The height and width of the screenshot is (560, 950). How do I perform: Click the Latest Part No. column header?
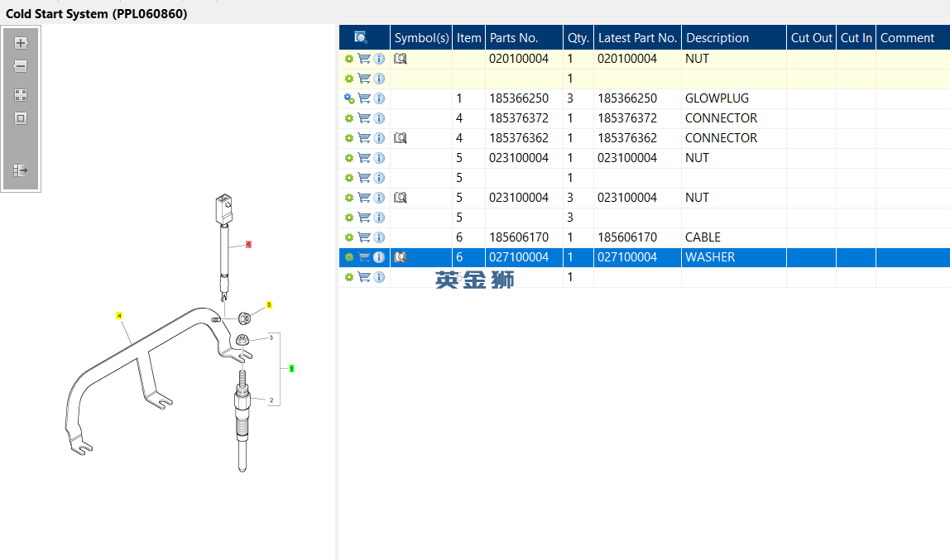pyautogui.click(x=637, y=37)
